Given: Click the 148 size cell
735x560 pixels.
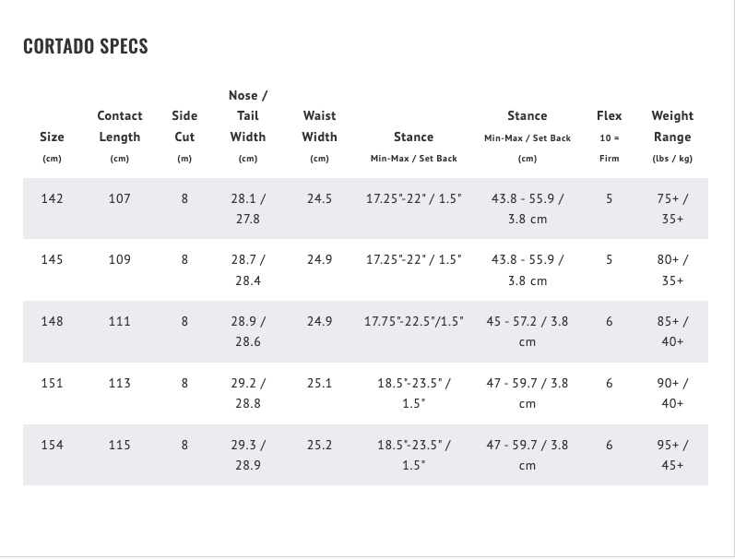Looking at the screenshot, I should pyautogui.click(x=52, y=321).
